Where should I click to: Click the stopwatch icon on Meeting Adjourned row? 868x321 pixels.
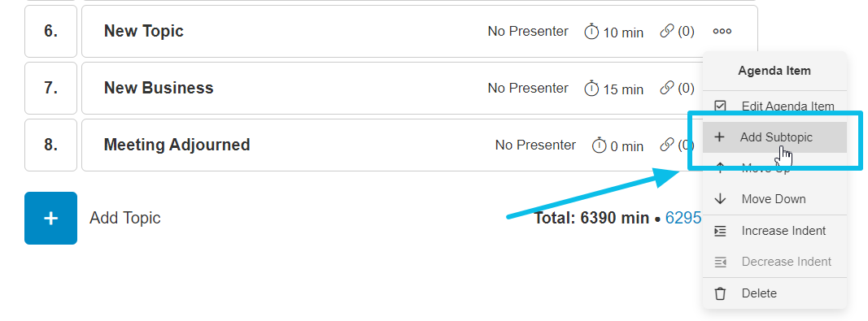point(600,145)
